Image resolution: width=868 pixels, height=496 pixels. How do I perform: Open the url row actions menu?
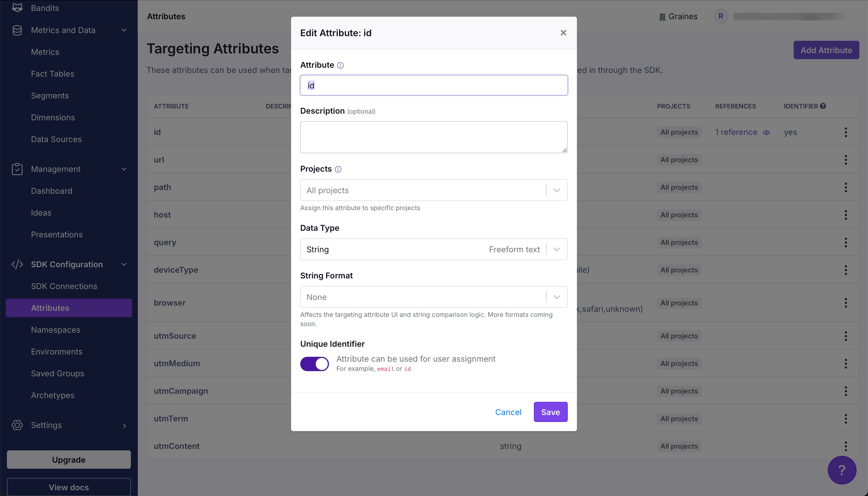click(x=846, y=160)
